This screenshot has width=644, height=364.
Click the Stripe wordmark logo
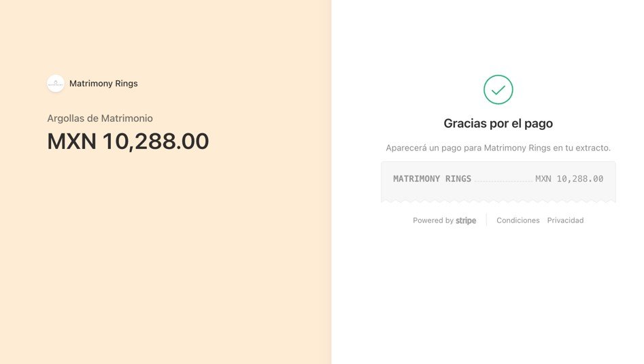466,220
